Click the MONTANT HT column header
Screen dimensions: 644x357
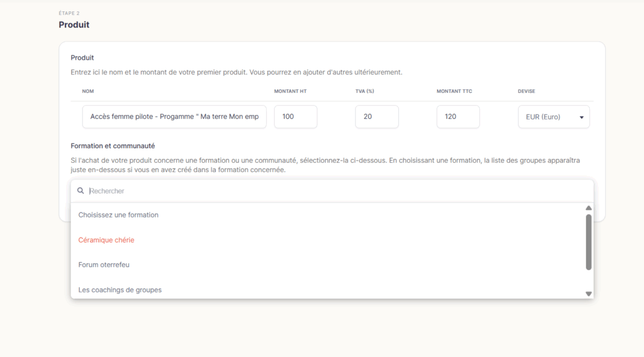pyautogui.click(x=291, y=91)
